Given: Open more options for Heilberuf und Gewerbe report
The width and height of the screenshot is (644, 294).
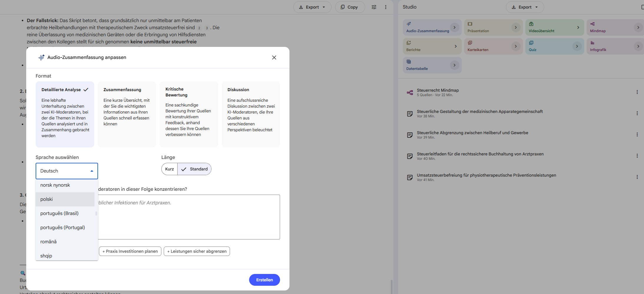Looking at the screenshot, I should coord(637,134).
